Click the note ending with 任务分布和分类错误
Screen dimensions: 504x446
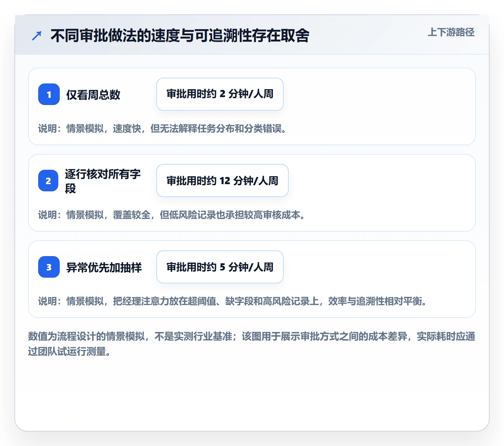[162, 128]
